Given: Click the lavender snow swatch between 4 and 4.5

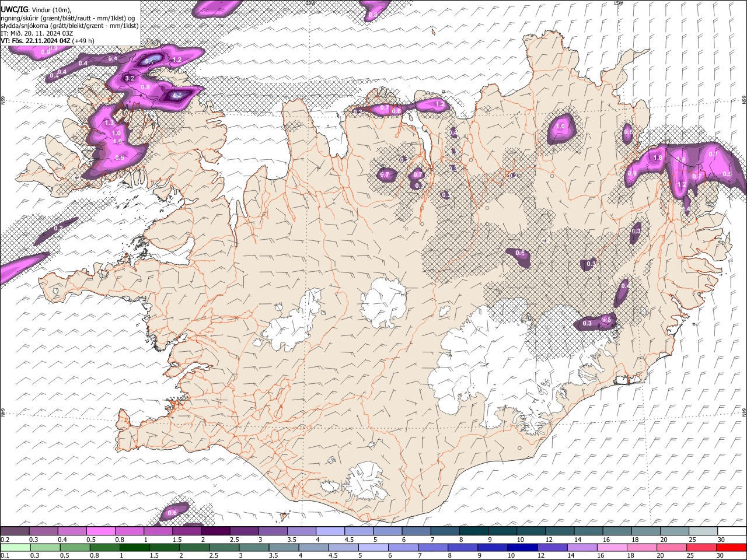Looking at the screenshot, I should point(330,531).
